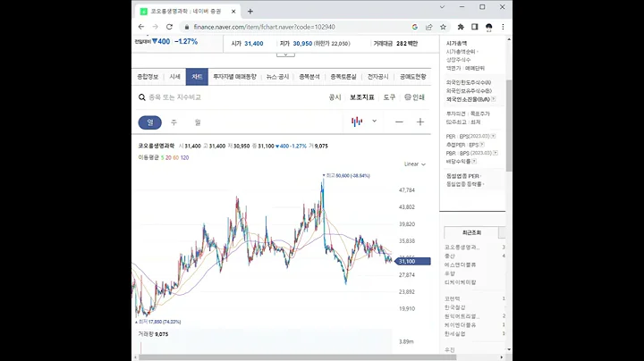Switch chart to 주 period
The height and width of the screenshot is (361, 644).
coord(174,122)
